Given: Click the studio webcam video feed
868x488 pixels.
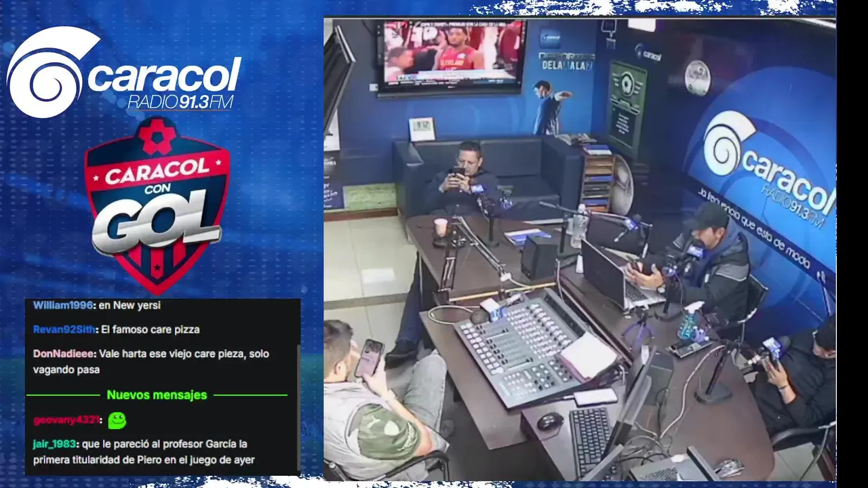Looking at the screenshot, I should click(x=580, y=249).
